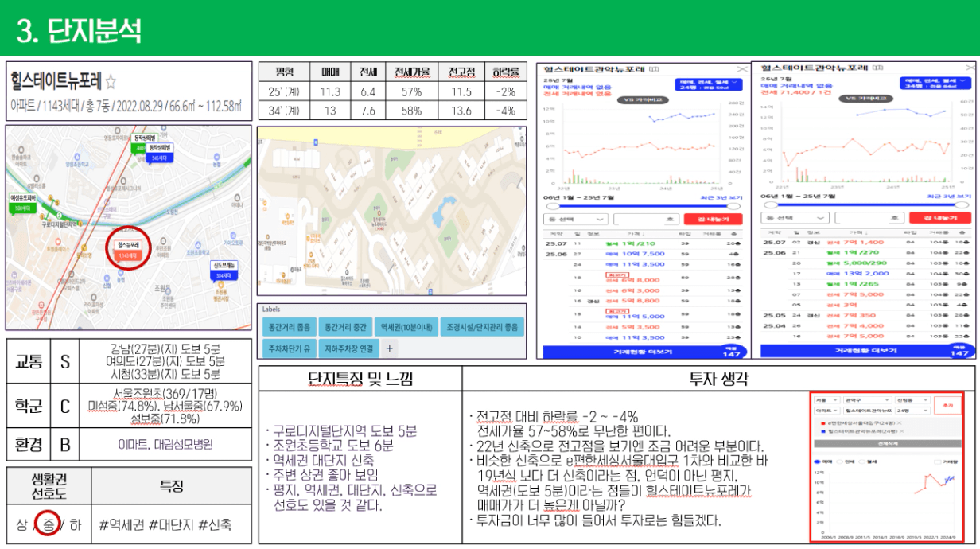
Task: Click right handle of right panel date slider
Action: [962, 205]
